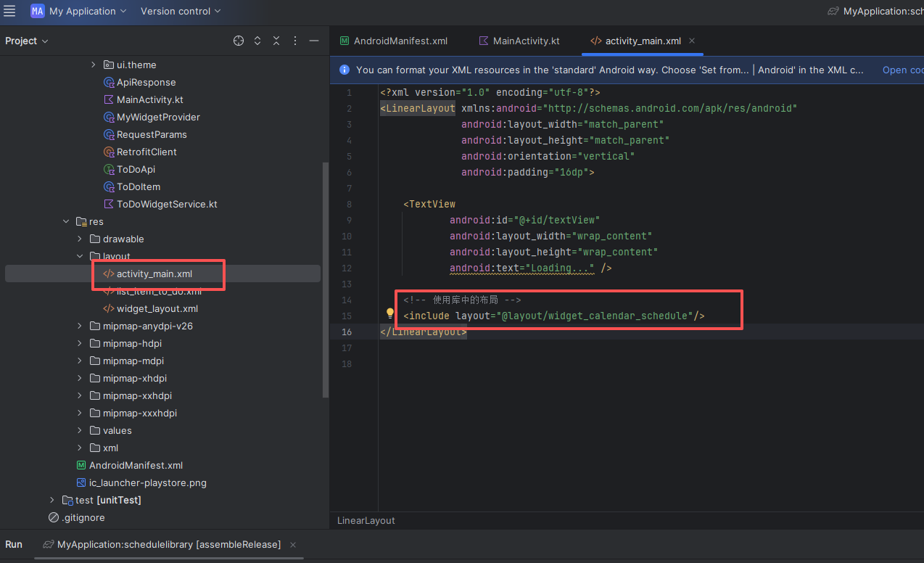The image size is (924, 563).
Task: Open the Run tool window label
Action: point(14,544)
